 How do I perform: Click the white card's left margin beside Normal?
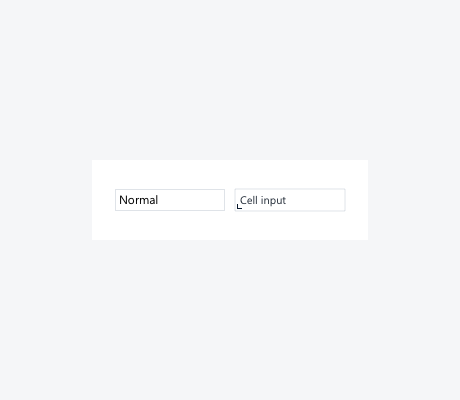(103, 200)
